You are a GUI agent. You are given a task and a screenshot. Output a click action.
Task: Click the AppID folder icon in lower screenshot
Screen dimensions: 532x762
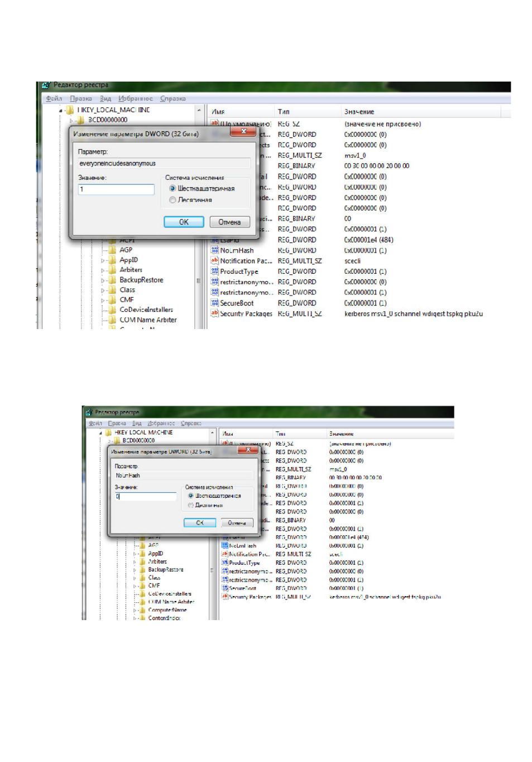[142, 554]
